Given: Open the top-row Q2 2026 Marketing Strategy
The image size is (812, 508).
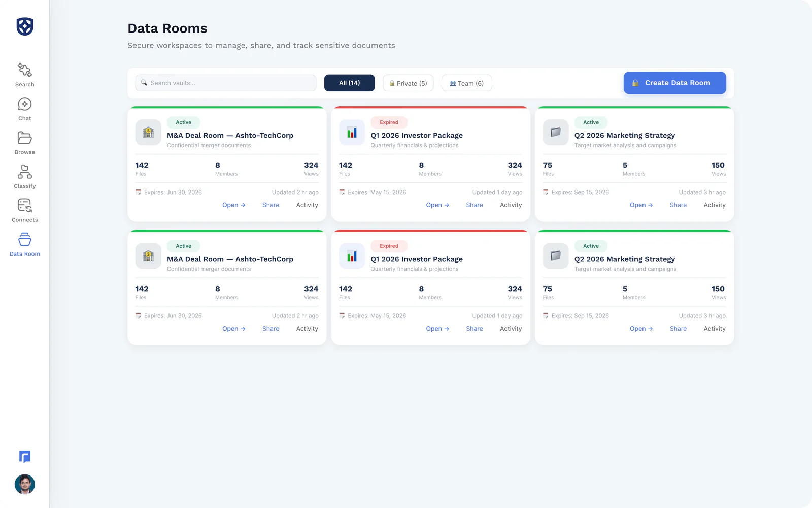Looking at the screenshot, I should pyautogui.click(x=641, y=205).
